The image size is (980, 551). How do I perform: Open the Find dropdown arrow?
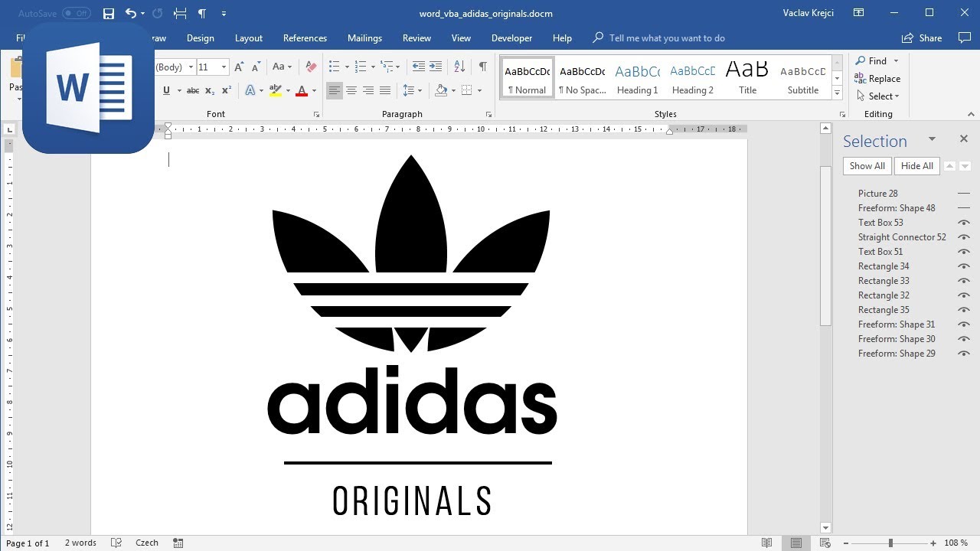(x=896, y=61)
